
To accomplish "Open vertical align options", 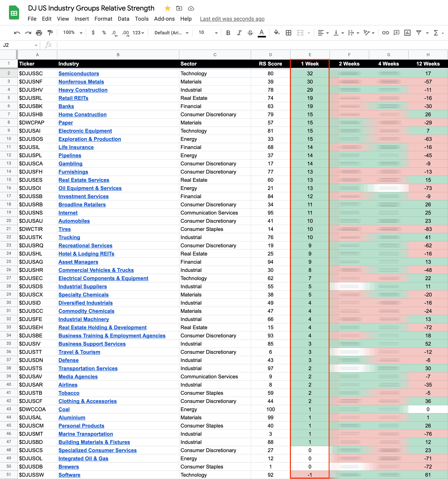I will [338, 33].
